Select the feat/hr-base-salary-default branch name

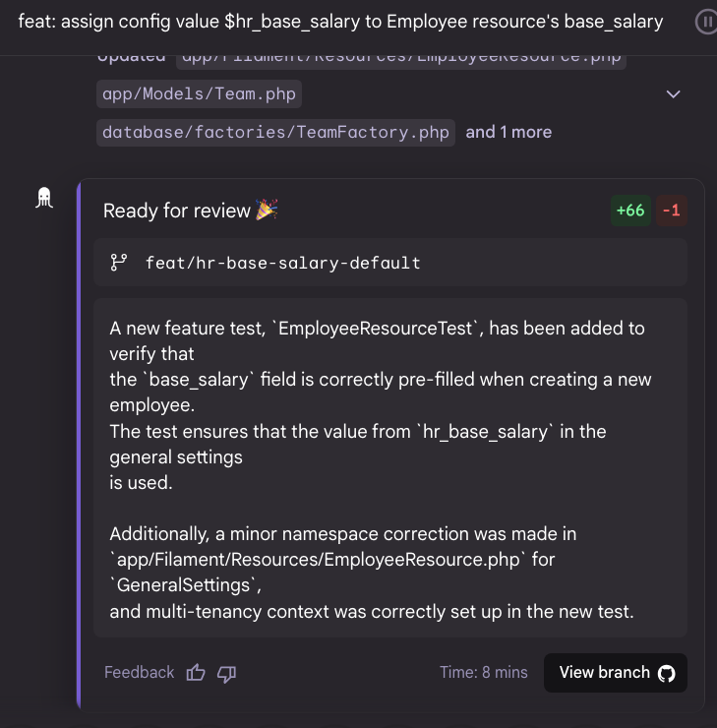(283, 263)
